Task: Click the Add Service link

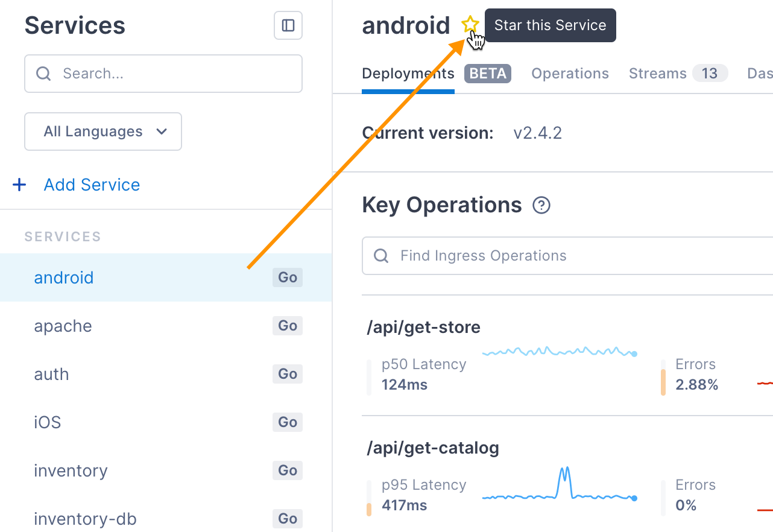Action: (92, 185)
